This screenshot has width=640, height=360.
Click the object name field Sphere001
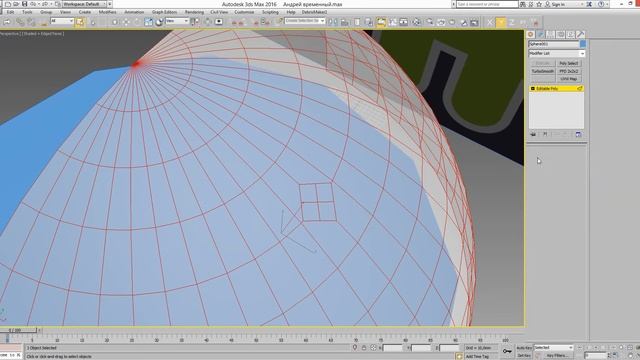[x=553, y=44]
